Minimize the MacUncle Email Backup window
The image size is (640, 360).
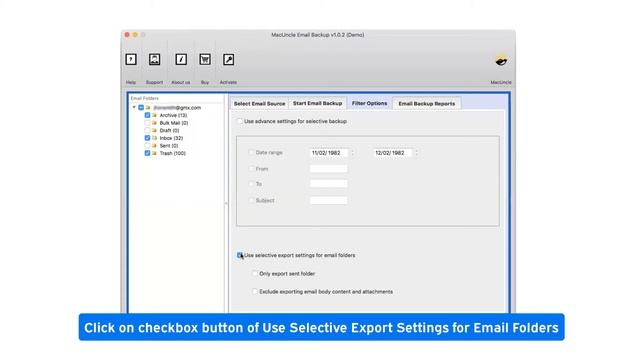pos(135,35)
